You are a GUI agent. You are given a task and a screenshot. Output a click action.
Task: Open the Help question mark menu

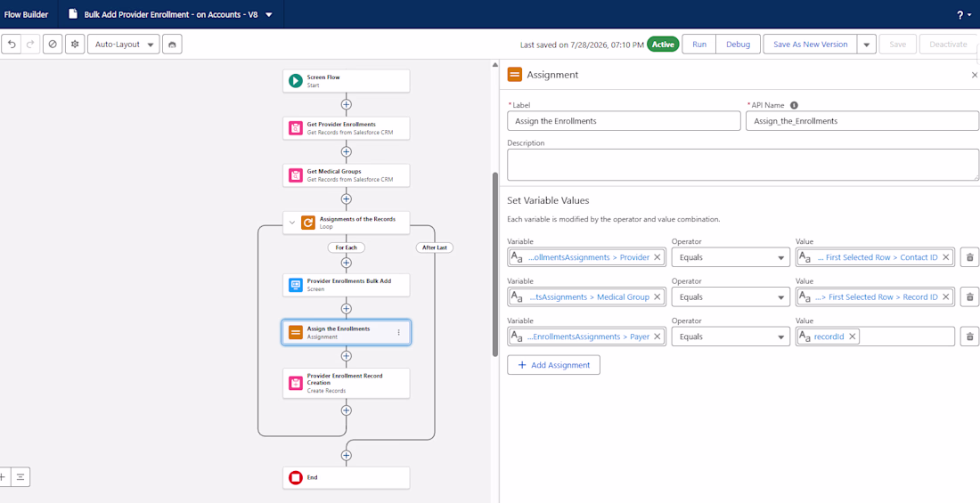tap(963, 14)
